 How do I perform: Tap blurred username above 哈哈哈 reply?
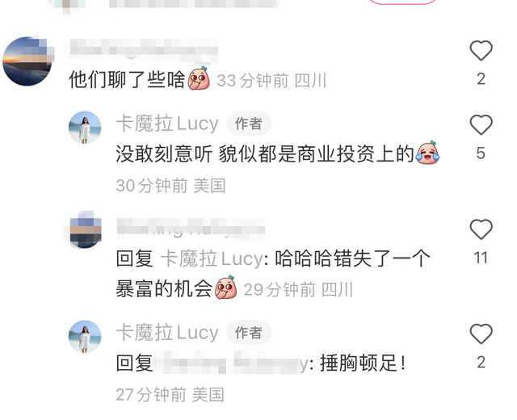click(191, 229)
